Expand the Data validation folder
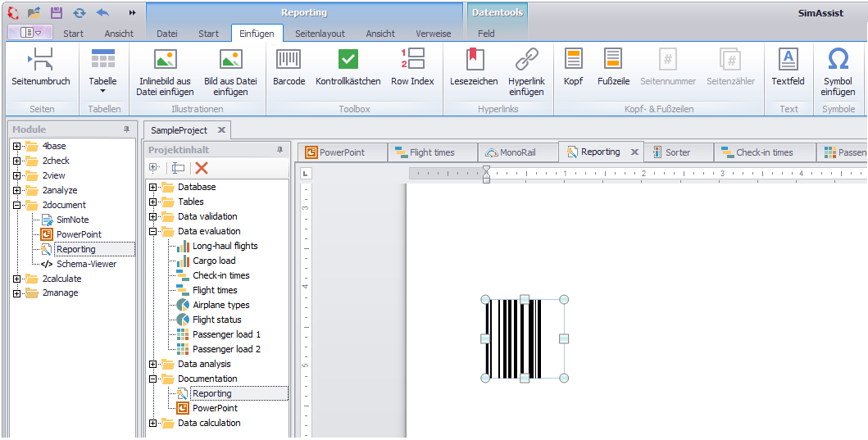This screenshot has height=440, width=868. coord(152,216)
